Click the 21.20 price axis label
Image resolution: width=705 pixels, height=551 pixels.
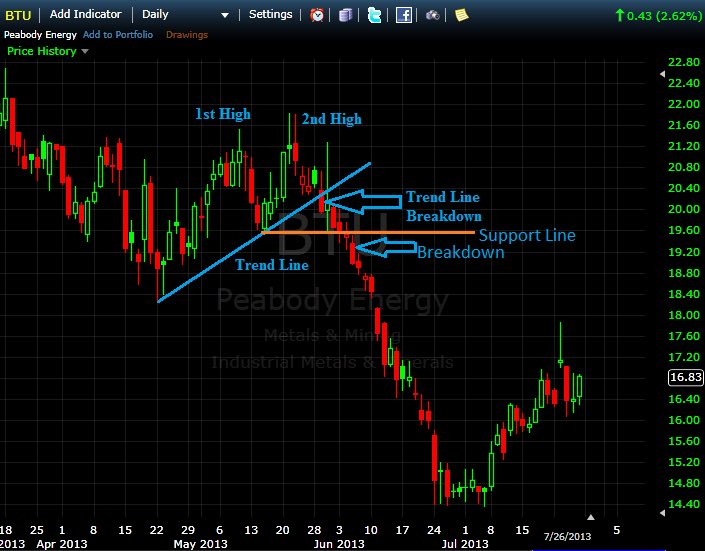(684, 146)
